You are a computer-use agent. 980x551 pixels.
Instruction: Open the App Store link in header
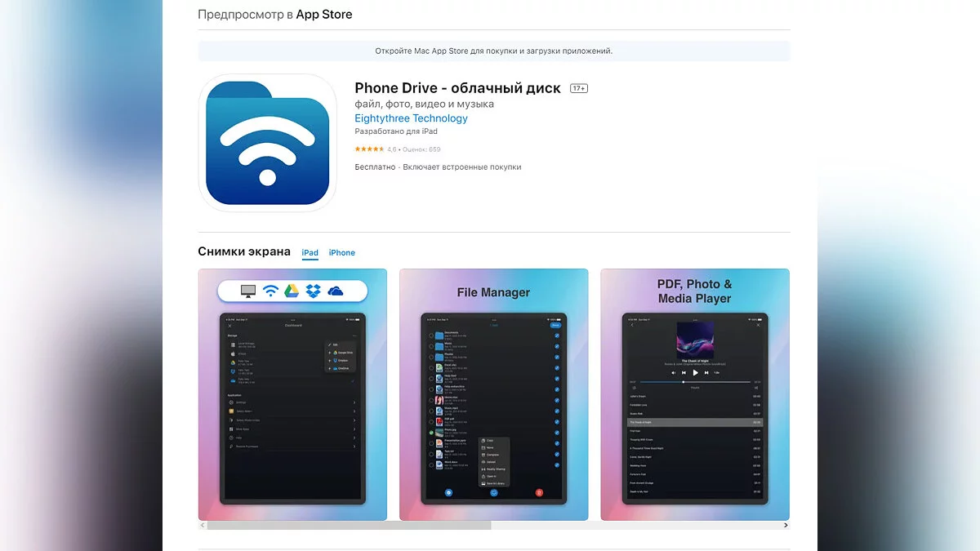click(x=324, y=15)
